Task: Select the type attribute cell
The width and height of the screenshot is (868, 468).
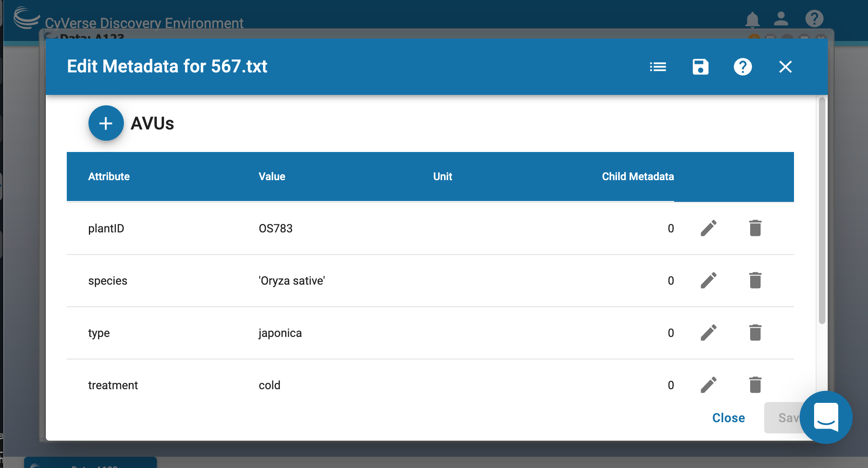Action: (x=99, y=333)
